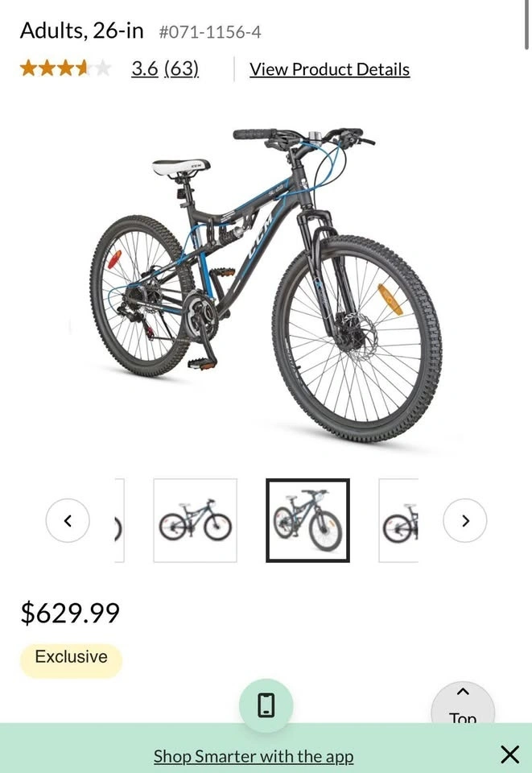The height and width of the screenshot is (773, 532).
Task: Click the page scrollbar at top right
Action: (x=527, y=25)
